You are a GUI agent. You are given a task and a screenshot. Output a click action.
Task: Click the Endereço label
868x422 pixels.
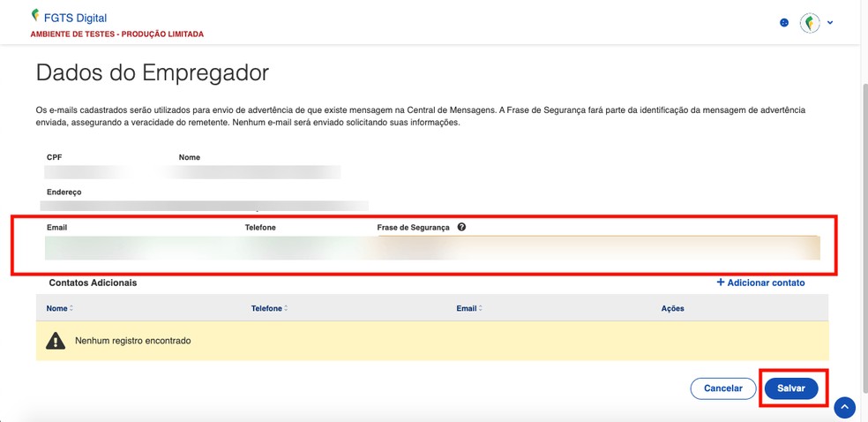tap(64, 192)
